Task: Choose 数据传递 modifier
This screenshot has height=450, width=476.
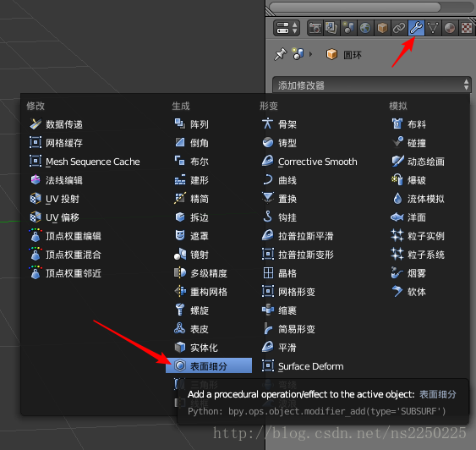Action: [56, 124]
